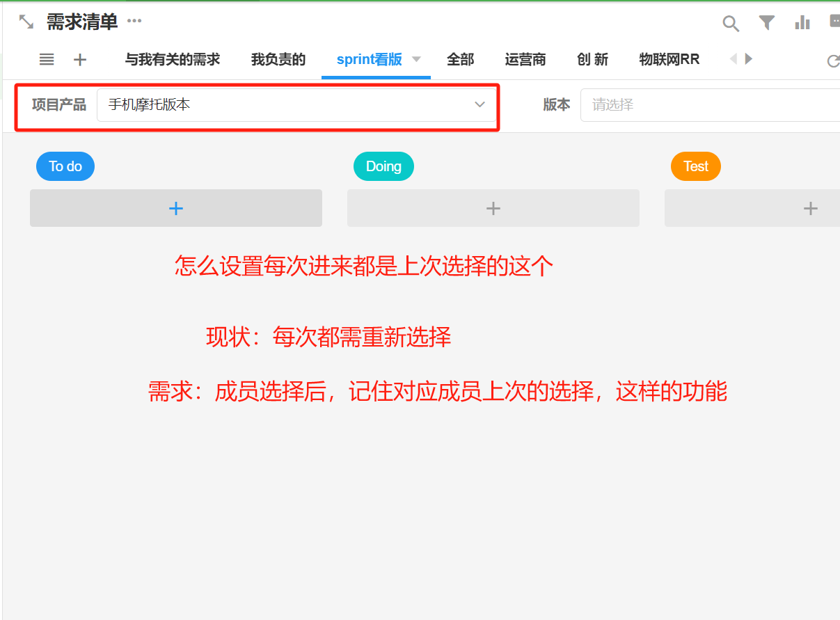Click the expand arrows icon beside 需求清单

tap(26, 22)
